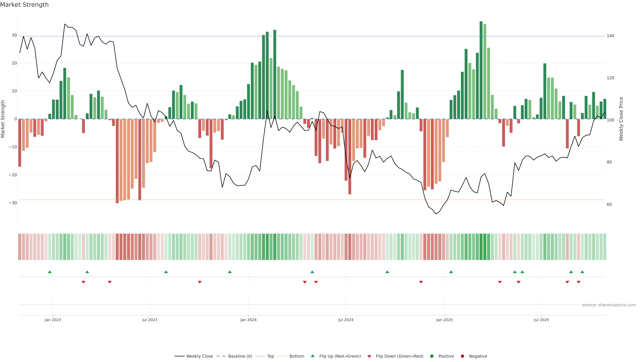Click the Market Strength chart title

(x=24, y=5)
